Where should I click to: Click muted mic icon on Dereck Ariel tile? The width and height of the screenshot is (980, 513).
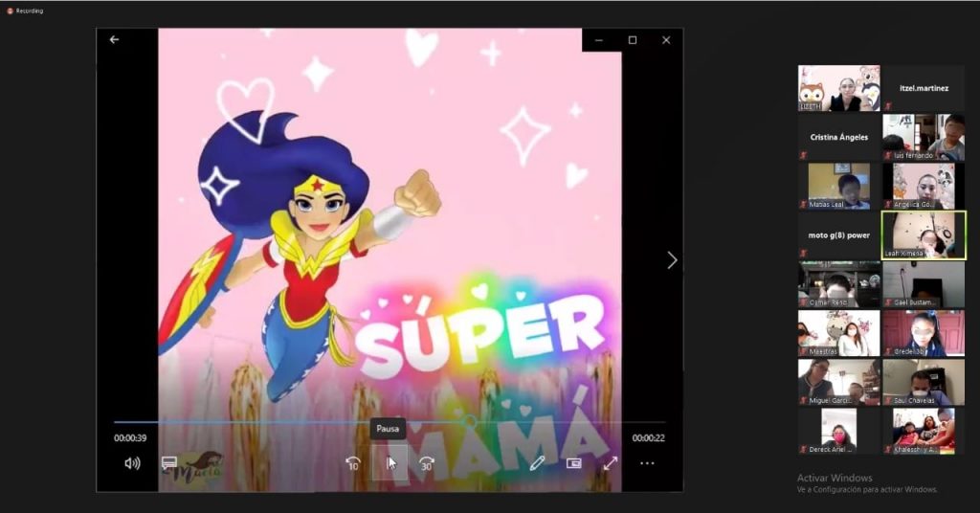click(x=803, y=449)
